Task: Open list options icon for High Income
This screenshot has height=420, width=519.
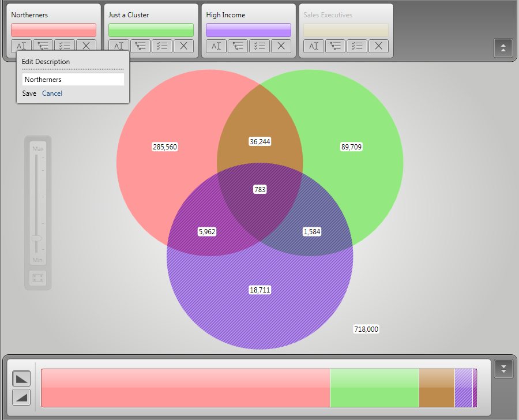Action: tap(238, 46)
